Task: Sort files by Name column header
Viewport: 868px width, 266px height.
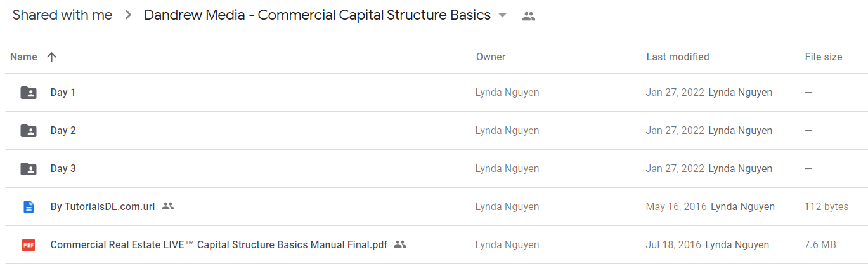Action: point(23,57)
